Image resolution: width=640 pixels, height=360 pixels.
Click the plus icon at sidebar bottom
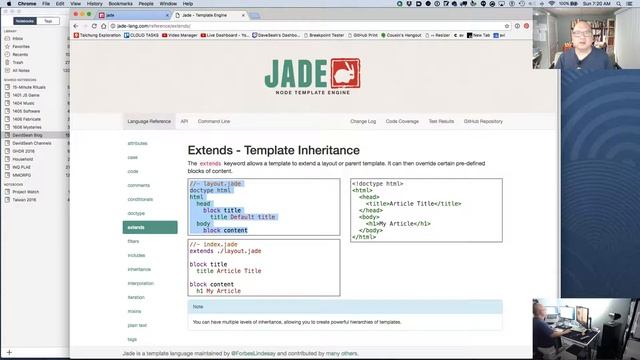click(9, 352)
